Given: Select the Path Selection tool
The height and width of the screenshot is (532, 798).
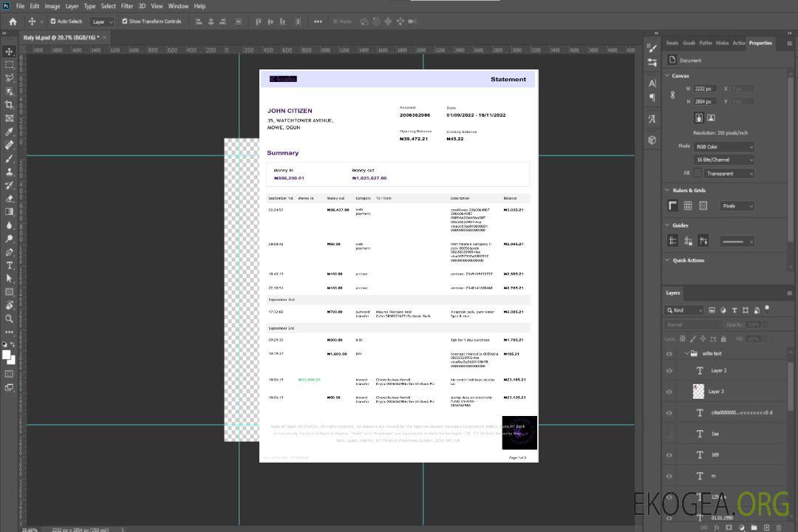Looking at the screenshot, I should (9, 279).
